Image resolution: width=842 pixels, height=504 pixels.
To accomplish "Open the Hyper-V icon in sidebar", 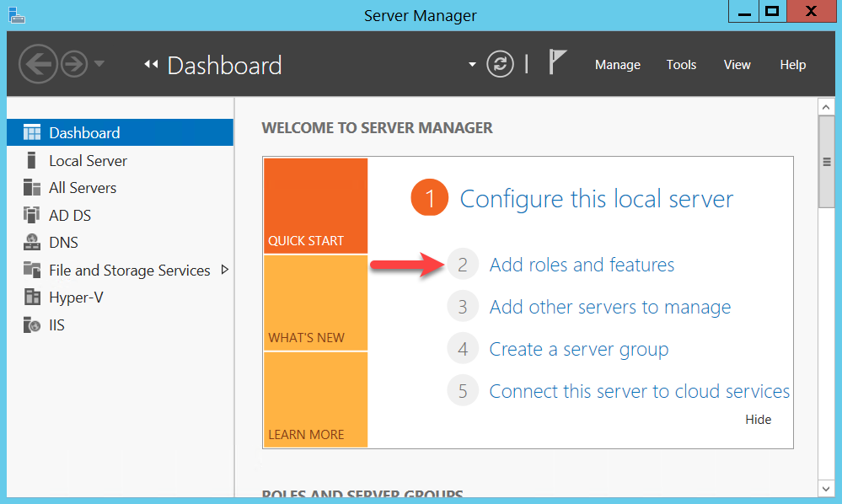I will pos(32,298).
